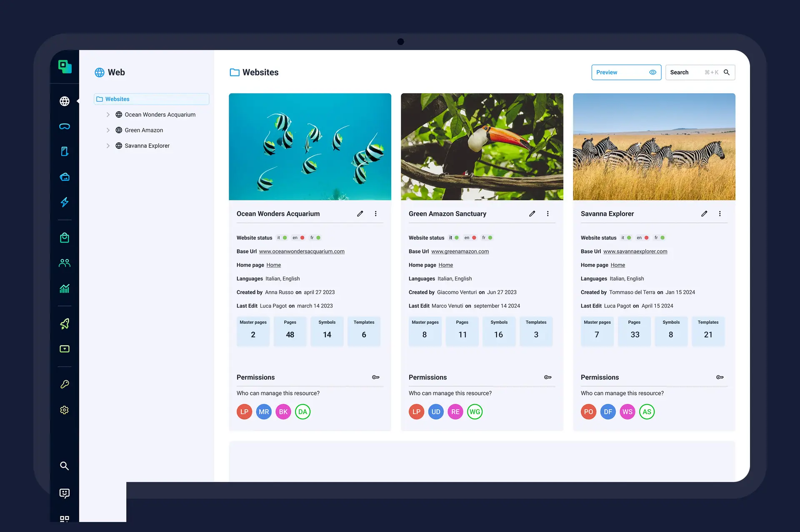Select the rocket launch icon in sidebar
Screen dimensions: 800x532
coord(65,324)
